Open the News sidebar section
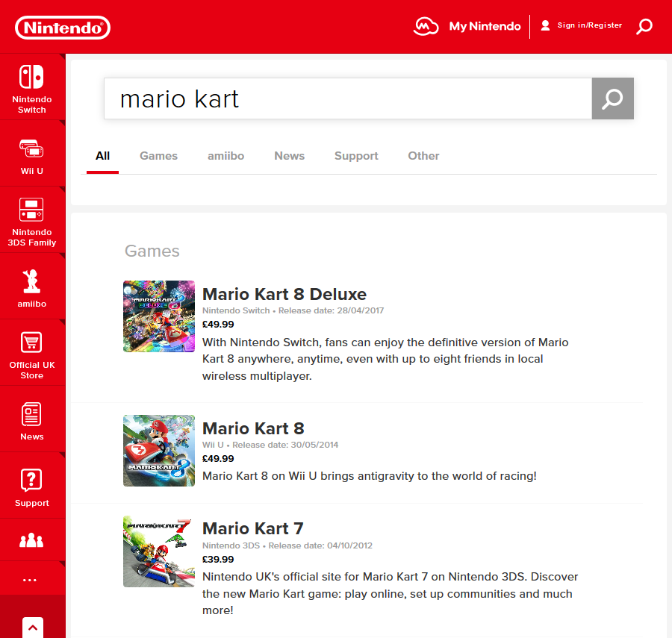The height and width of the screenshot is (638, 672). (x=32, y=420)
